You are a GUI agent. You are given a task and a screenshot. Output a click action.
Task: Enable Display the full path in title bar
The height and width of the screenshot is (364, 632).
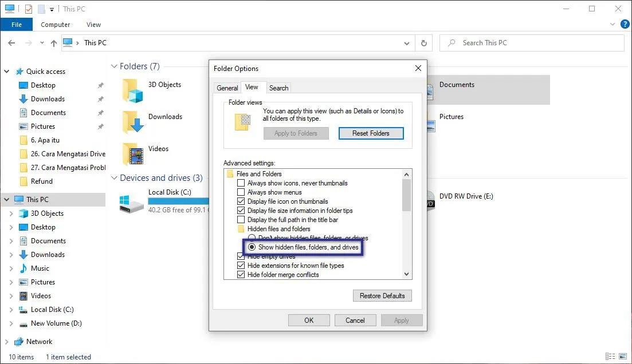[241, 219]
